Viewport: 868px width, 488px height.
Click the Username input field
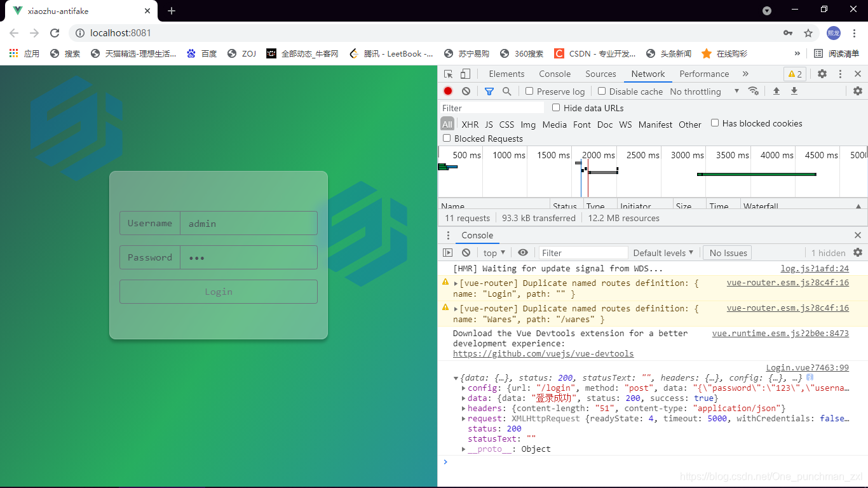pos(249,223)
